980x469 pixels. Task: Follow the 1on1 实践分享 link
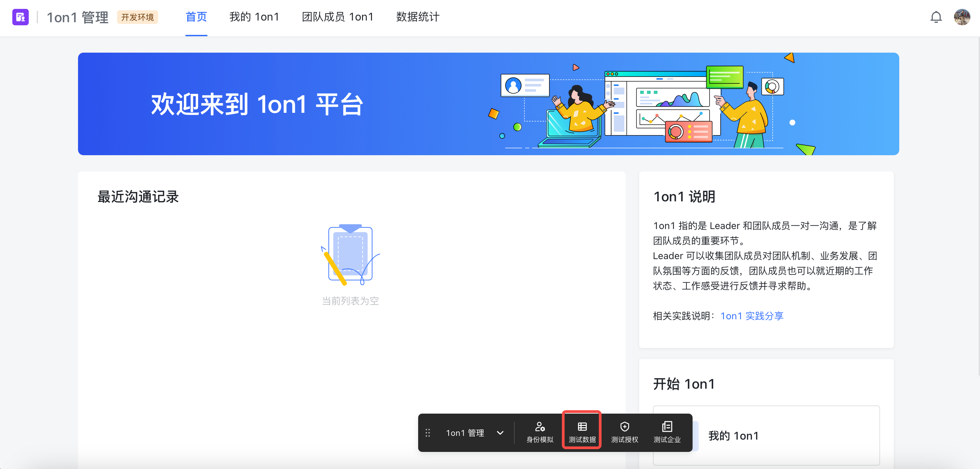click(752, 316)
